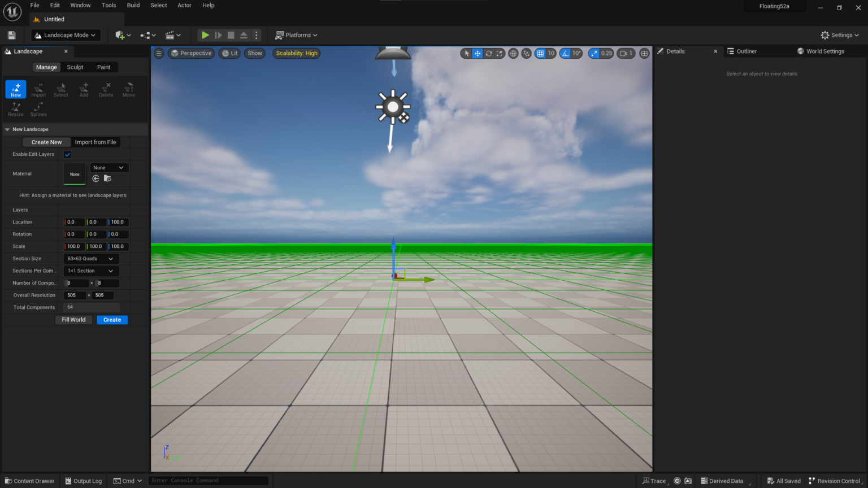Switch to the Sculpt tab

[75, 67]
